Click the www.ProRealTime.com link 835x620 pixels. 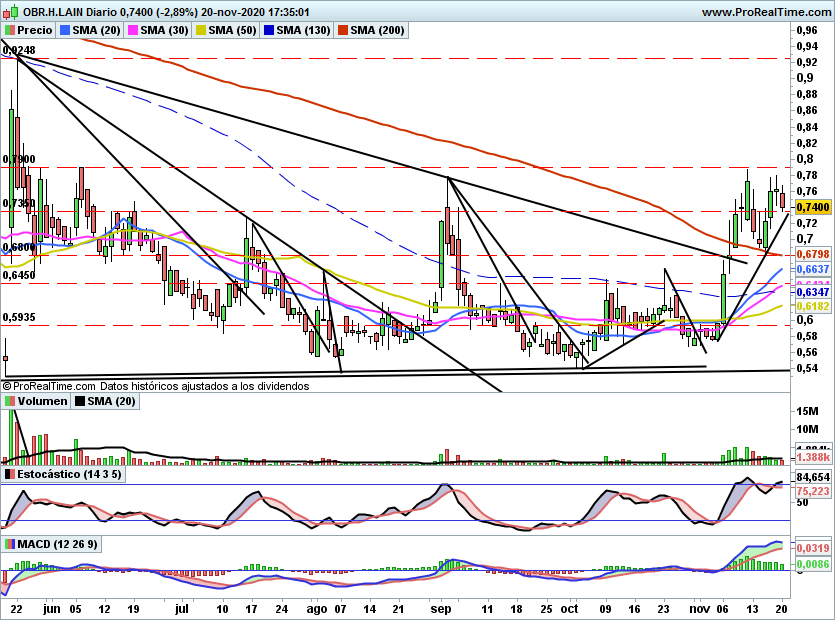coord(766,12)
